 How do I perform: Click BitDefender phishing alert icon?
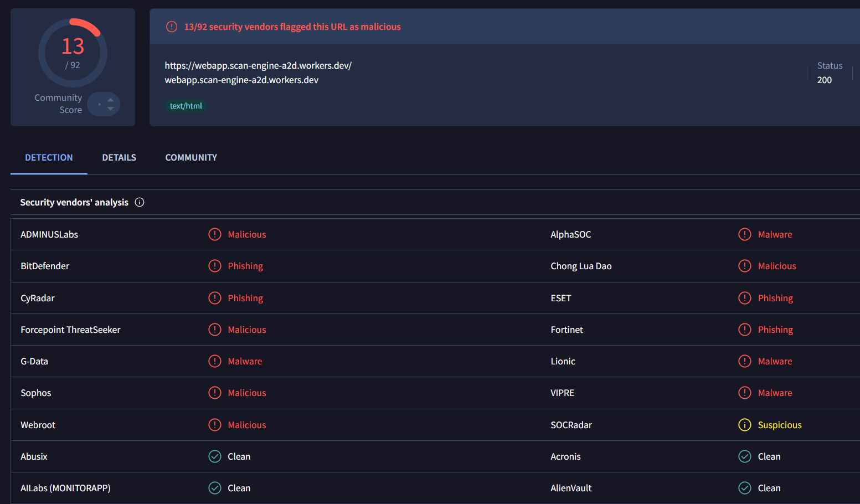(x=215, y=266)
